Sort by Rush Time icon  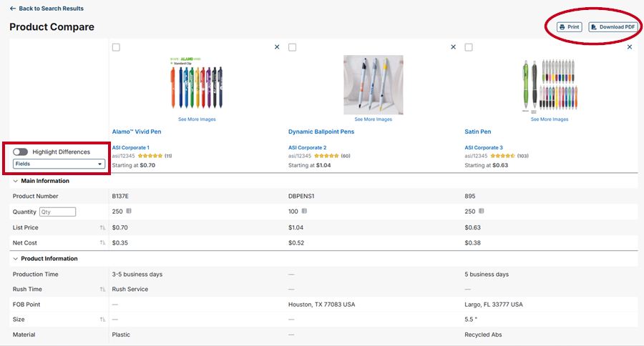point(102,290)
